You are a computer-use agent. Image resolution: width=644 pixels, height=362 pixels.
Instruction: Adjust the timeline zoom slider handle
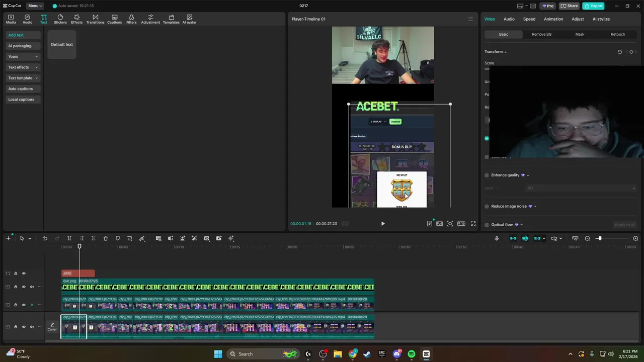click(x=599, y=238)
